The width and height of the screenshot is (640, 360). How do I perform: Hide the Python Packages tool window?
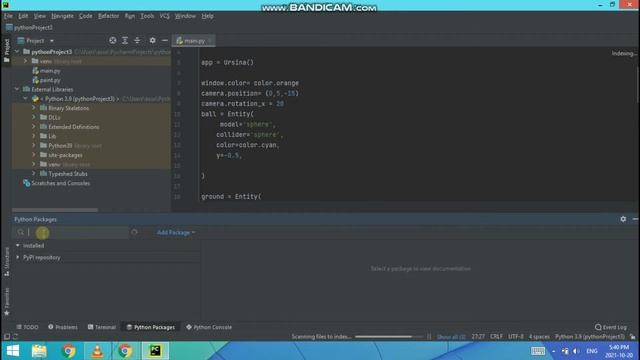point(635,219)
